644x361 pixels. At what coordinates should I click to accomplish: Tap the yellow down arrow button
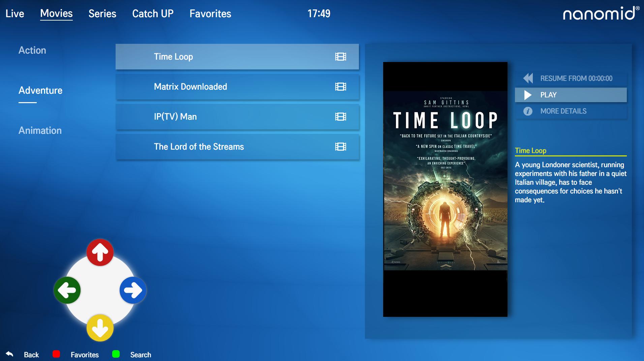click(100, 328)
